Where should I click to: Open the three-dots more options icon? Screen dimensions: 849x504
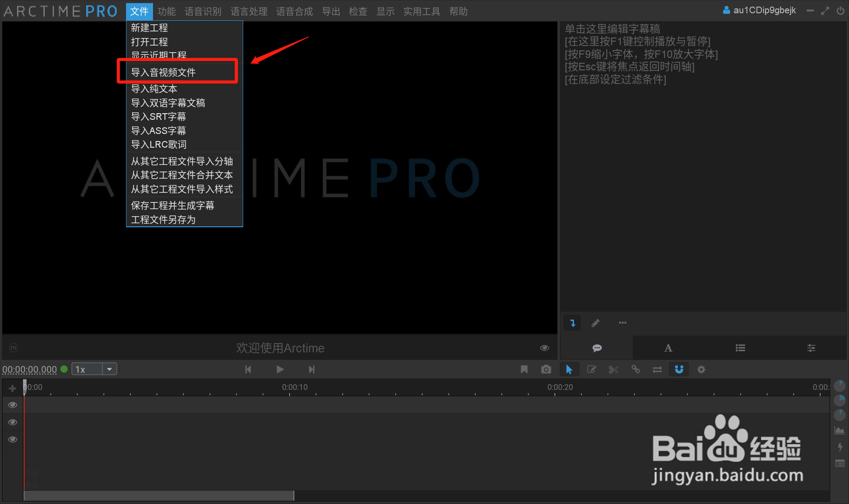point(623,323)
